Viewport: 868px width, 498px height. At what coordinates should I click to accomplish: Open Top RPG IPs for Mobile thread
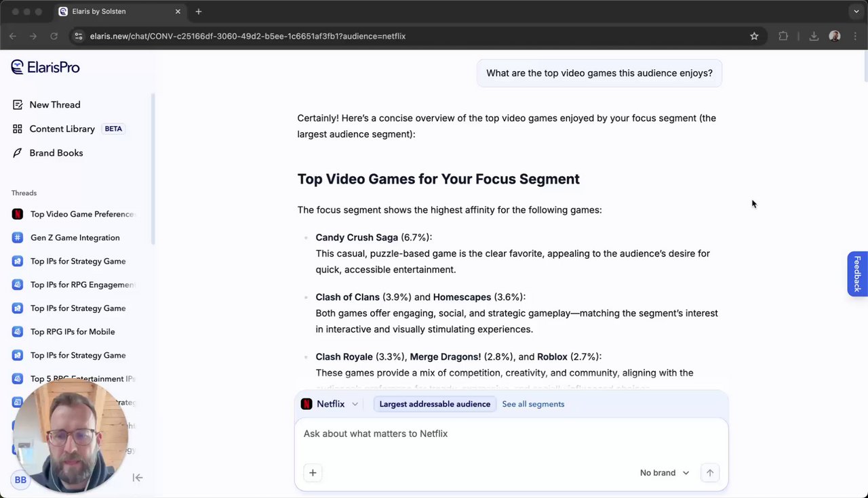point(73,332)
